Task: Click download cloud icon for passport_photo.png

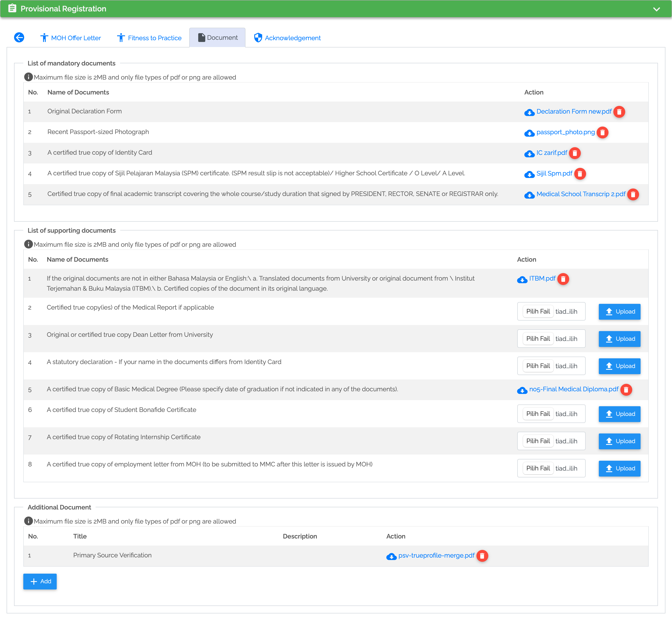Action: tap(529, 133)
